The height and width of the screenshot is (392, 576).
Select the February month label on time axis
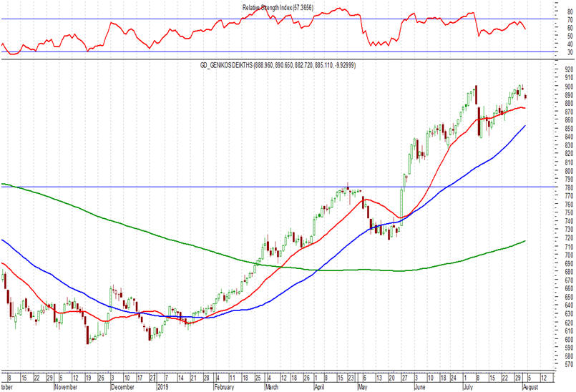[224, 387]
